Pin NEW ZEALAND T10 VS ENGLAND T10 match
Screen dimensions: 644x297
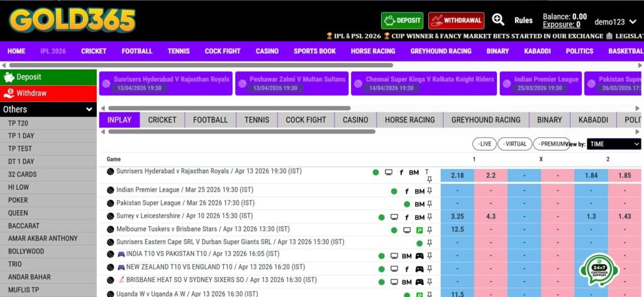pos(430,269)
